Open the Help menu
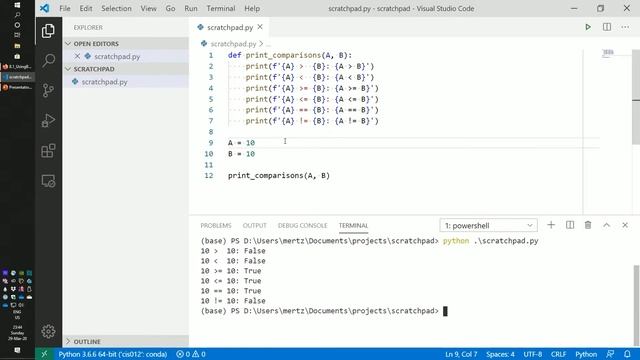640x360 pixels. tap(252, 9)
